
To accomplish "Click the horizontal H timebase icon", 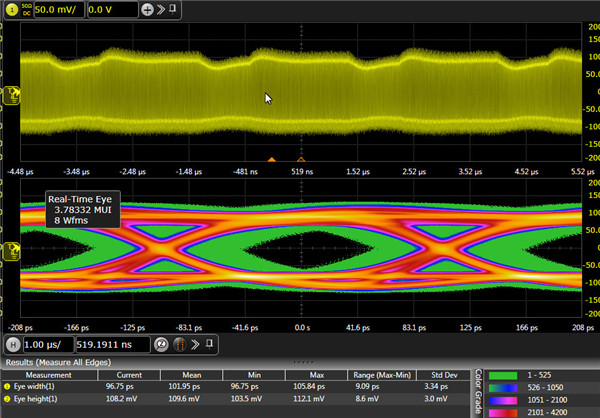I will [13, 344].
